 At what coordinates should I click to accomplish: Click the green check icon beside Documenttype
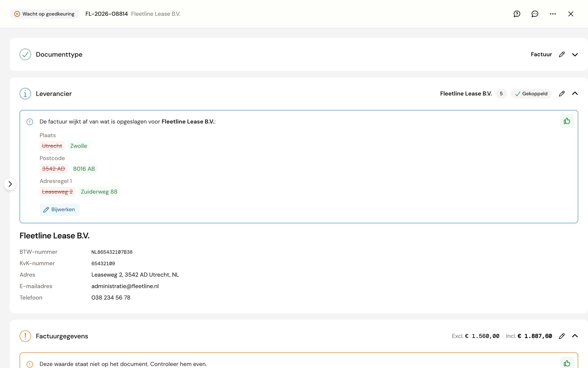[x=25, y=55]
